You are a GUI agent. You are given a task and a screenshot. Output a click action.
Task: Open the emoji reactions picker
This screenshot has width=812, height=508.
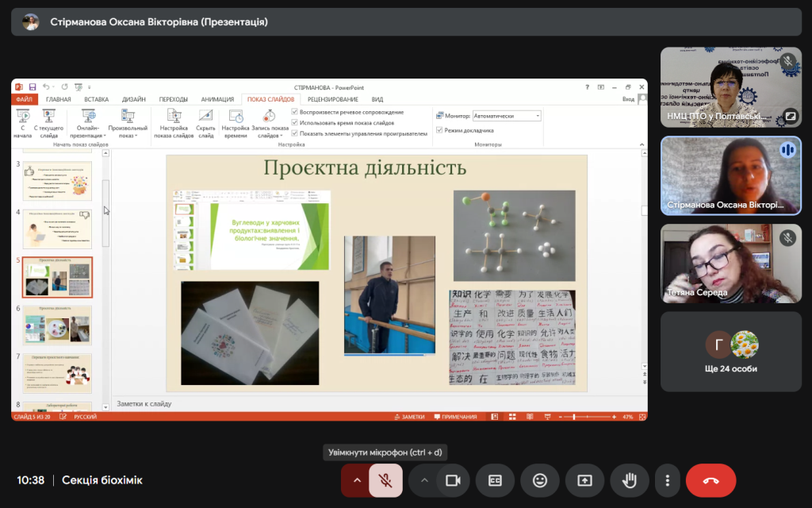click(x=540, y=480)
